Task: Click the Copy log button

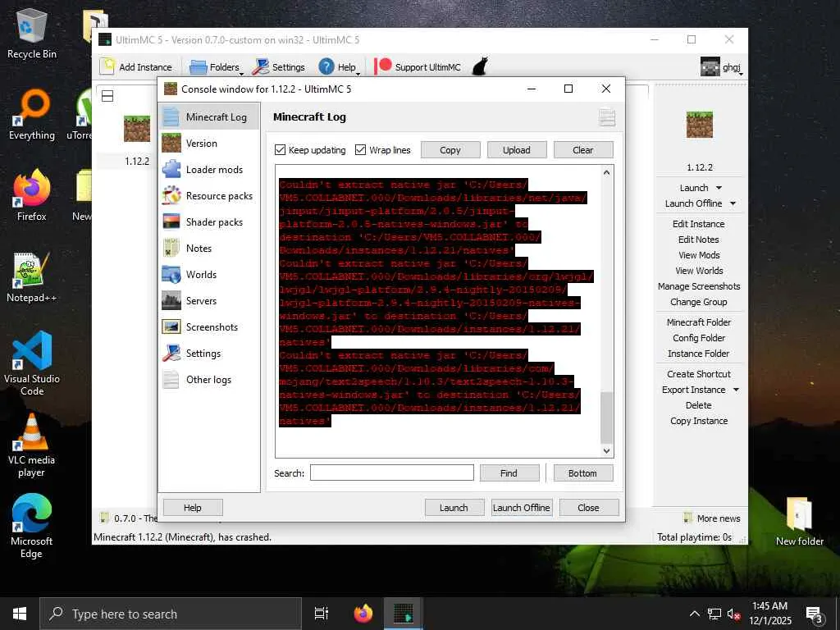Action: 450,150
